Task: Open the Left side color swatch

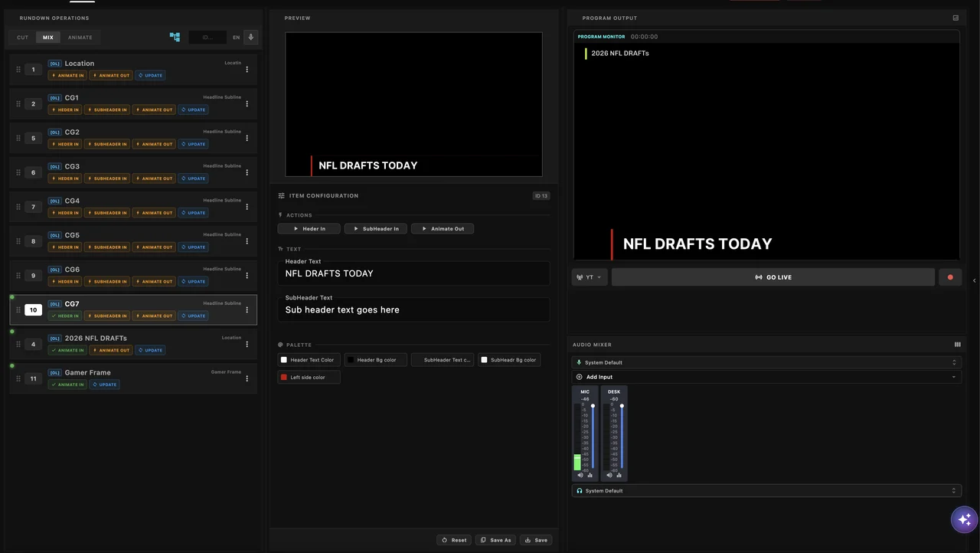Action: (309, 378)
